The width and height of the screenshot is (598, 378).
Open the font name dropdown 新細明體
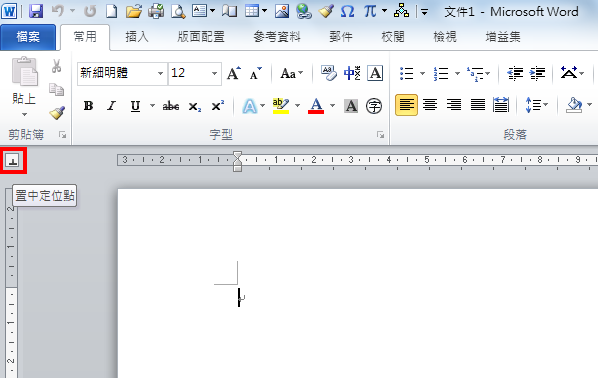[161, 73]
